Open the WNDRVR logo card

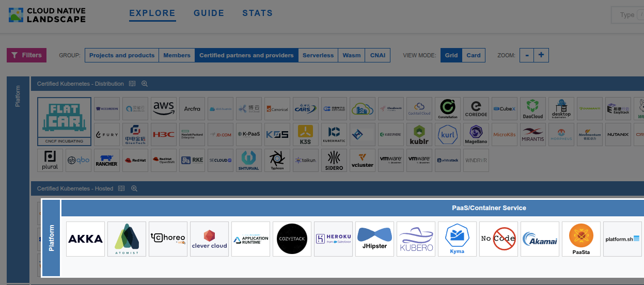pyautogui.click(x=476, y=161)
